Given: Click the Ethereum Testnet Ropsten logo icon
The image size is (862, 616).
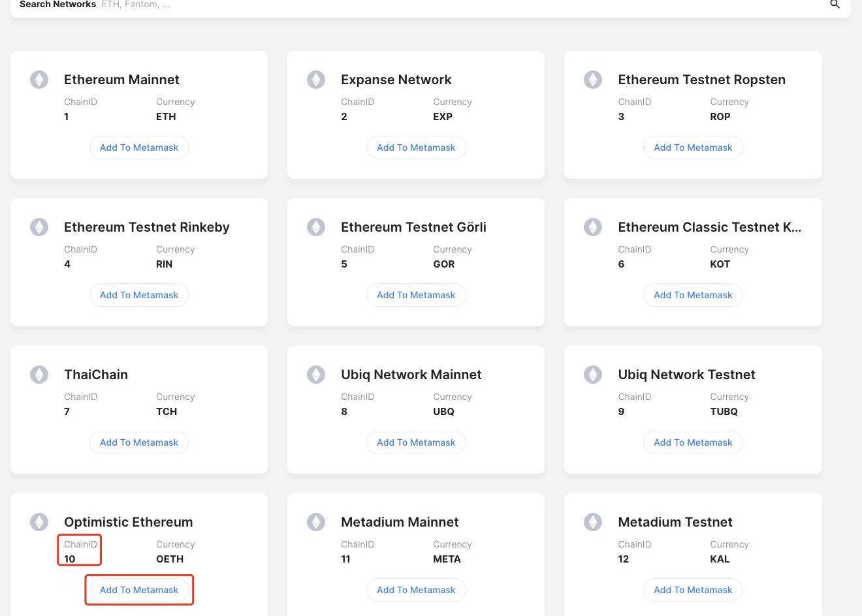Looking at the screenshot, I should click(593, 80).
